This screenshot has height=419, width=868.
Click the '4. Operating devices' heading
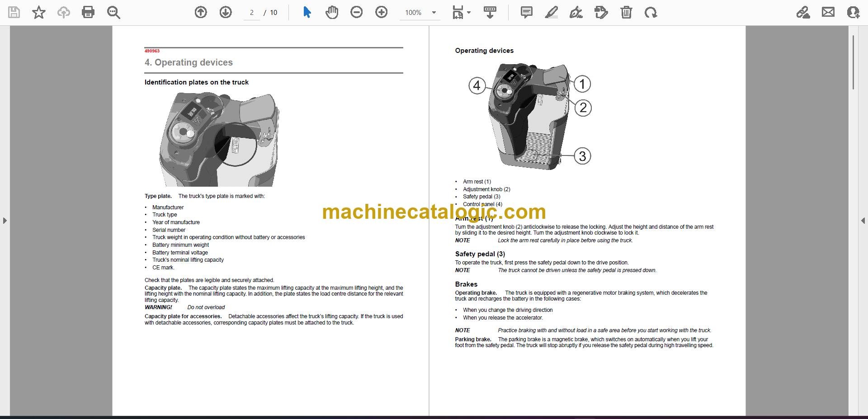click(x=189, y=62)
